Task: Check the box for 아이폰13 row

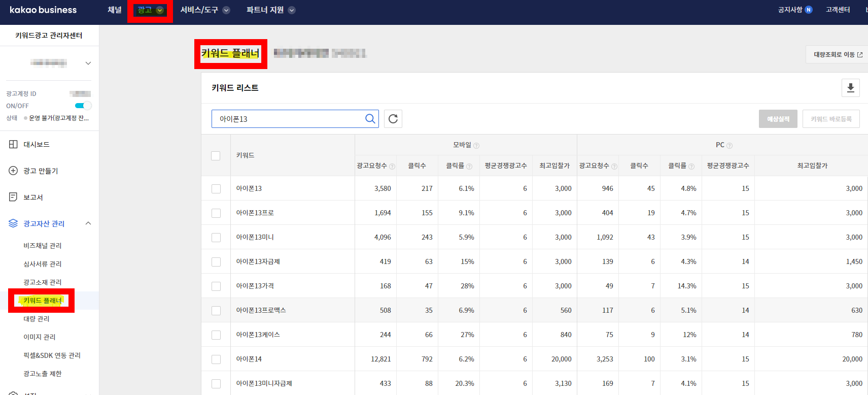Action: pos(216,189)
